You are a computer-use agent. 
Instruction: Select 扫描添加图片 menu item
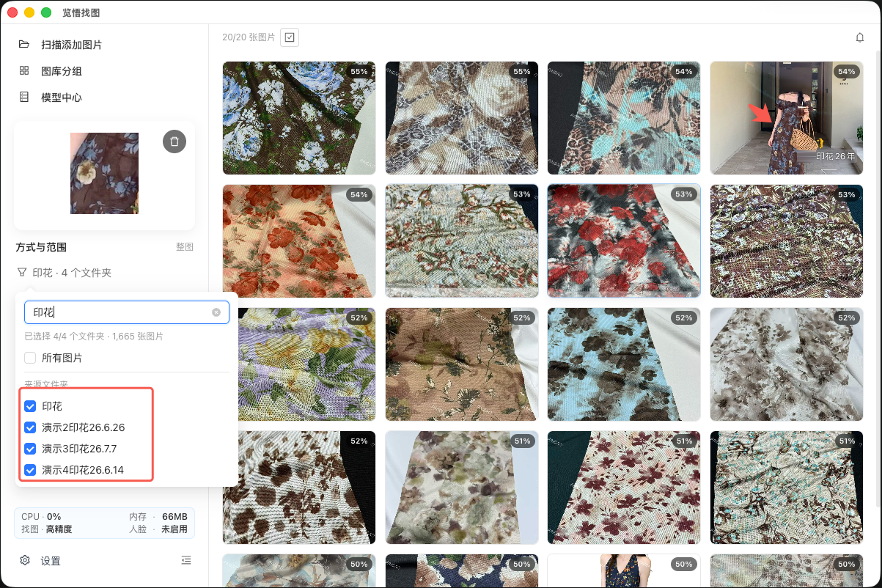[x=72, y=45]
